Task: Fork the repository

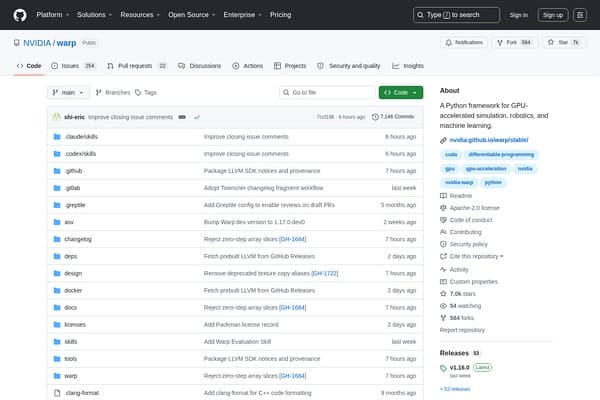Action: coord(515,42)
